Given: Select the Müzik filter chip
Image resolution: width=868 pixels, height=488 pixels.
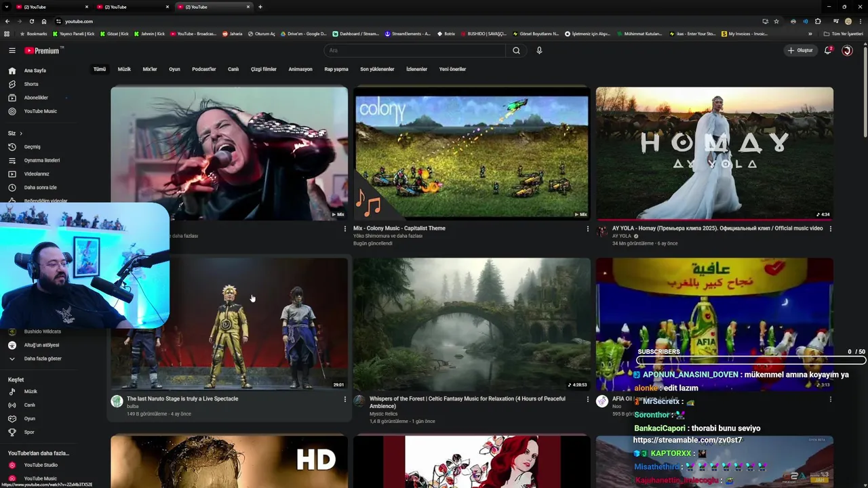Looking at the screenshot, I should pyautogui.click(x=124, y=69).
